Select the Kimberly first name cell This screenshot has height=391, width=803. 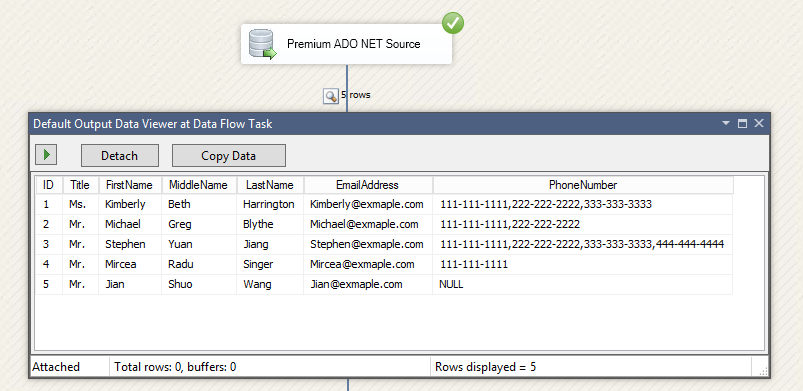pyautogui.click(x=130, y=204)
